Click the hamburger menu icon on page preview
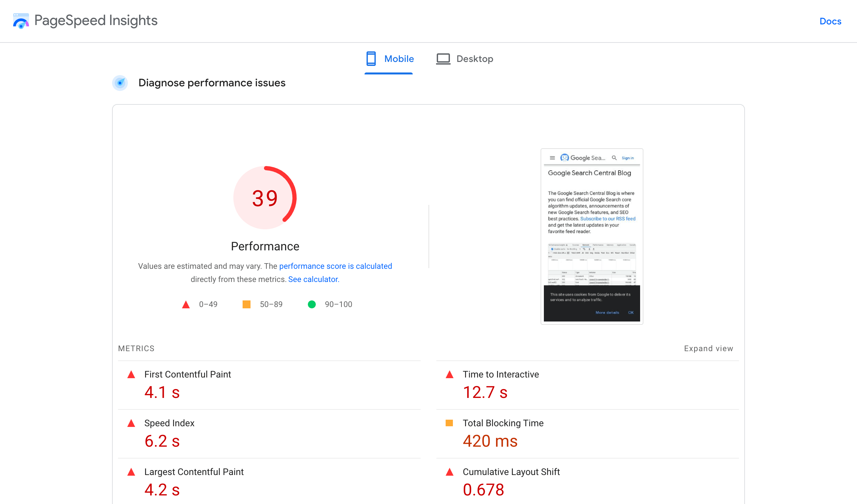The width and height of the screenshot is (857, 504). tap(553, 158)
